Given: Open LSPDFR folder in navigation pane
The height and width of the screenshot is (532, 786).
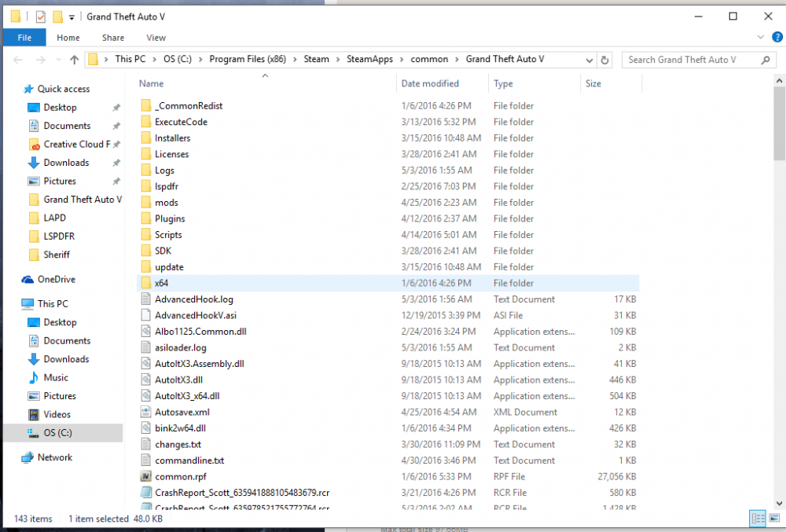Looking at the screenshot, I should 59,237.
